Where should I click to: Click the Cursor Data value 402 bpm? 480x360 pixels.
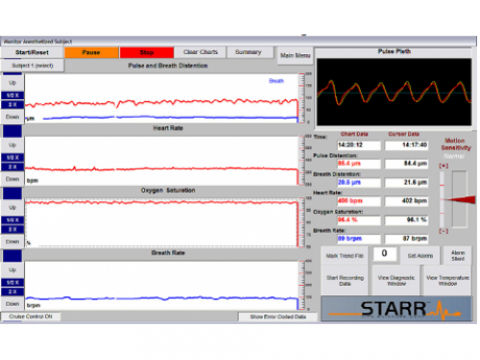pos(406,201)
